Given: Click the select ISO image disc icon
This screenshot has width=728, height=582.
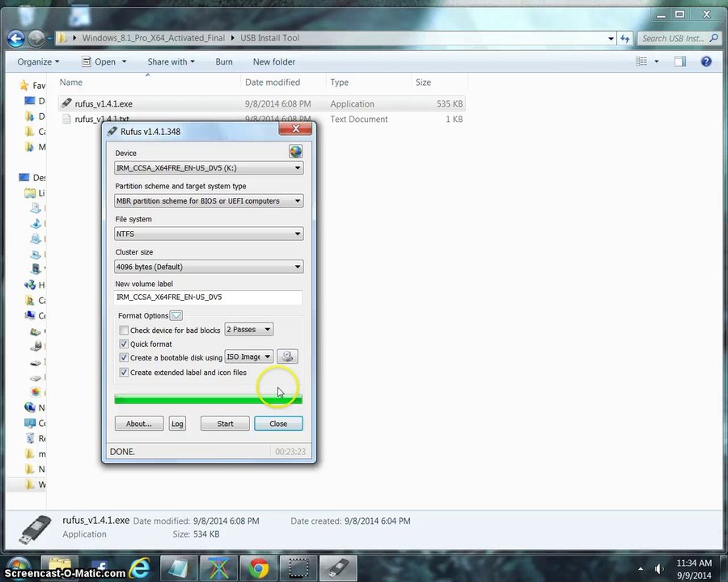Looking at the screenshot, I should [x=287, y=356].
